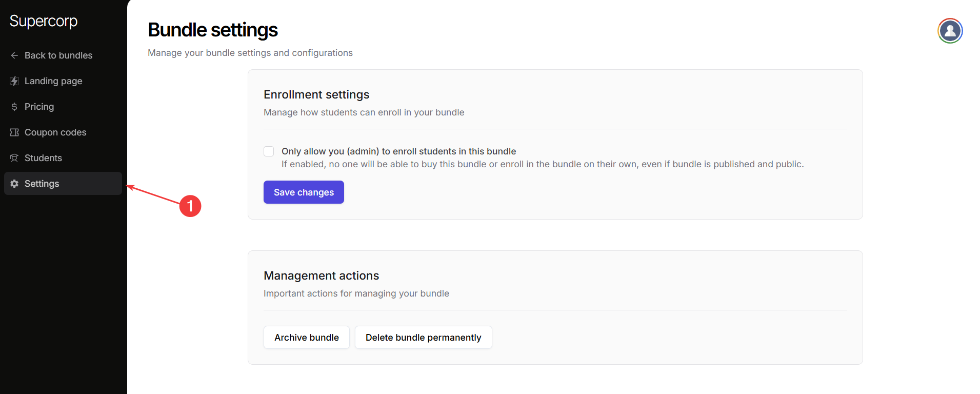Click the Coupon codes ticket icon
The width and height of the screenshot is (980, 394).
coord(14,132)
